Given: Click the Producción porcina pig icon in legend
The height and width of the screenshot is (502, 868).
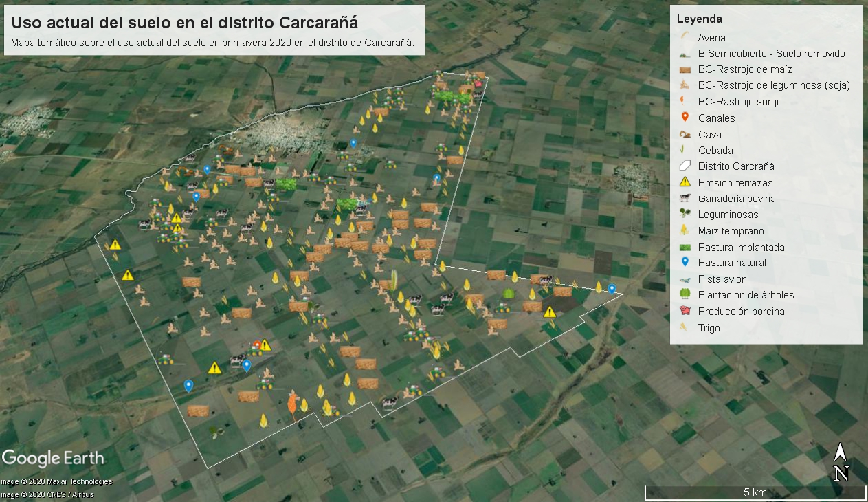Looking at the screenshot, I should (685, 312).
